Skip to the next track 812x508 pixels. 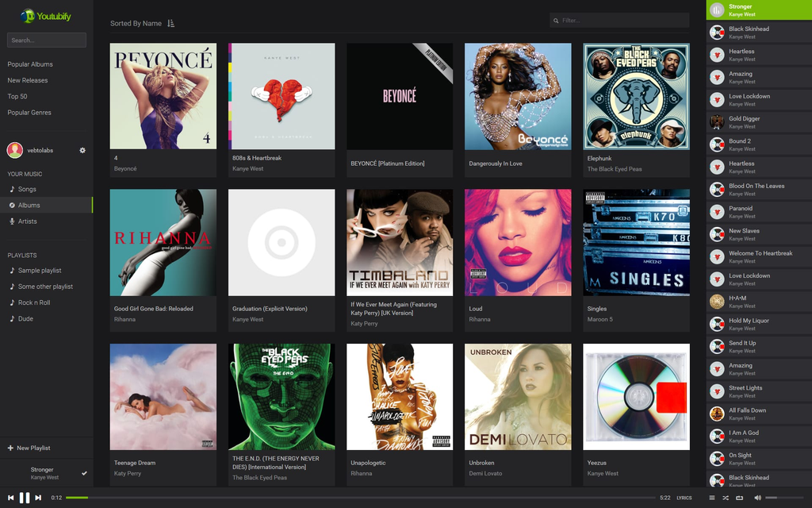(38, 498)
